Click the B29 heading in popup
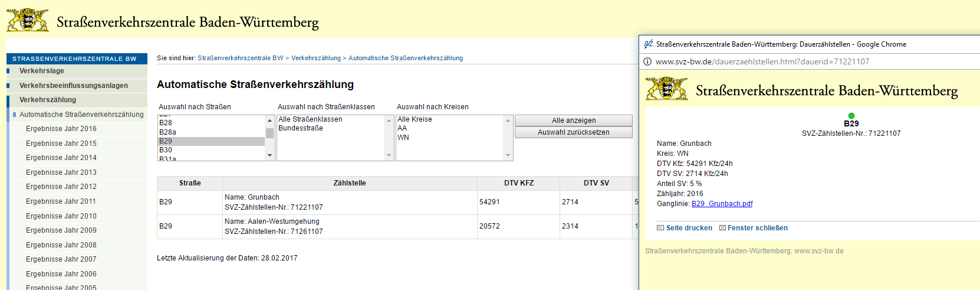The image size is (980, 290). [851, 124]
